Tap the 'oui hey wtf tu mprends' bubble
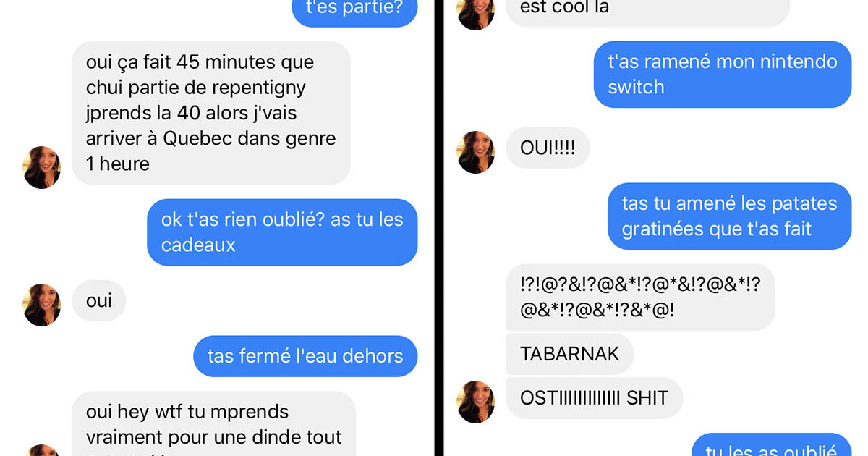868x456 pixels. (213, 424)
